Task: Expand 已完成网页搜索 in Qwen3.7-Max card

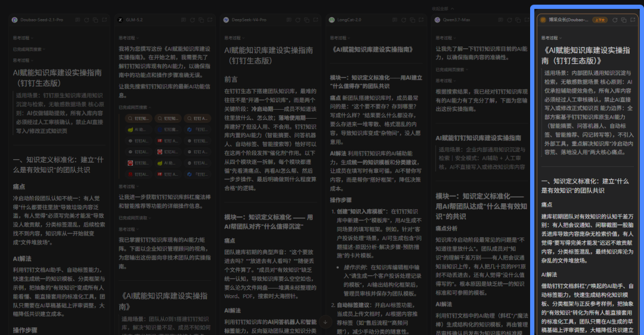Action: pyautogui.click(x=452, y=69)
